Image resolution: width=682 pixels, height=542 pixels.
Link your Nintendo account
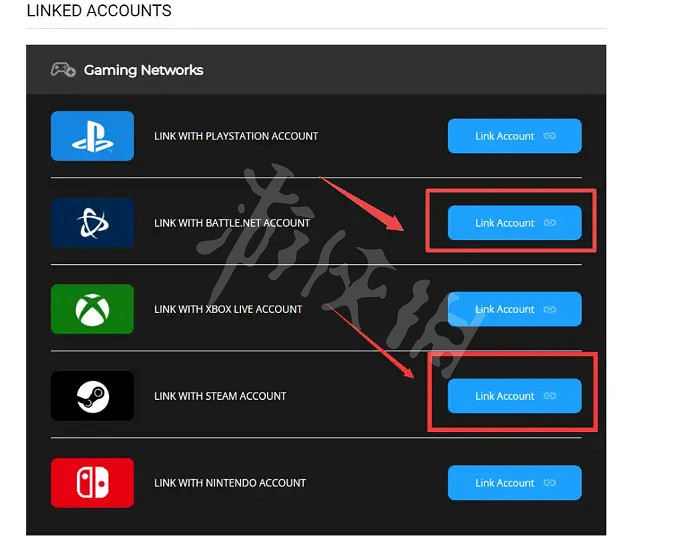pyautogui.click(x=515, y=483)
